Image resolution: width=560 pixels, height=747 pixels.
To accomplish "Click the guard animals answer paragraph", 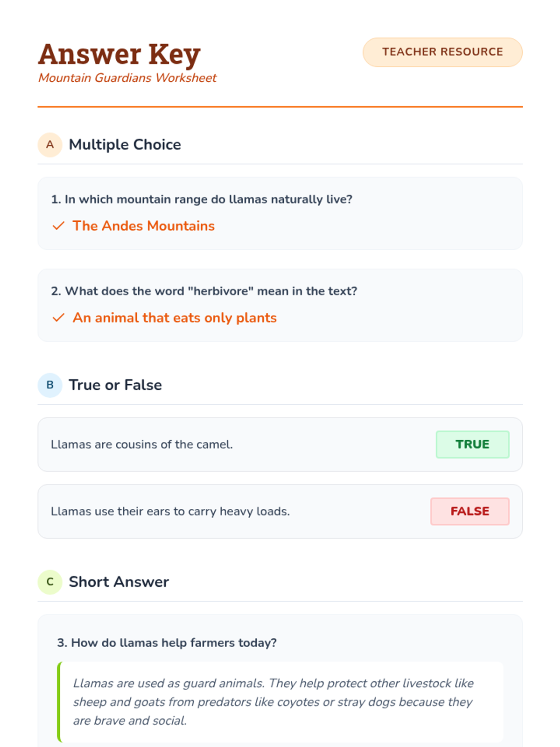I will point(273,702).
